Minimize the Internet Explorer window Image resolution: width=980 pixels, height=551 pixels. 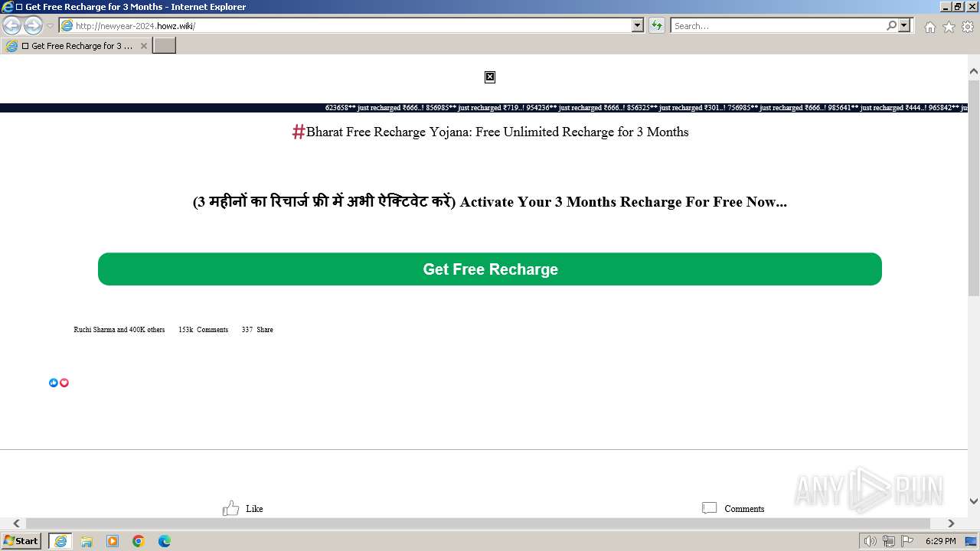point(946,7)
